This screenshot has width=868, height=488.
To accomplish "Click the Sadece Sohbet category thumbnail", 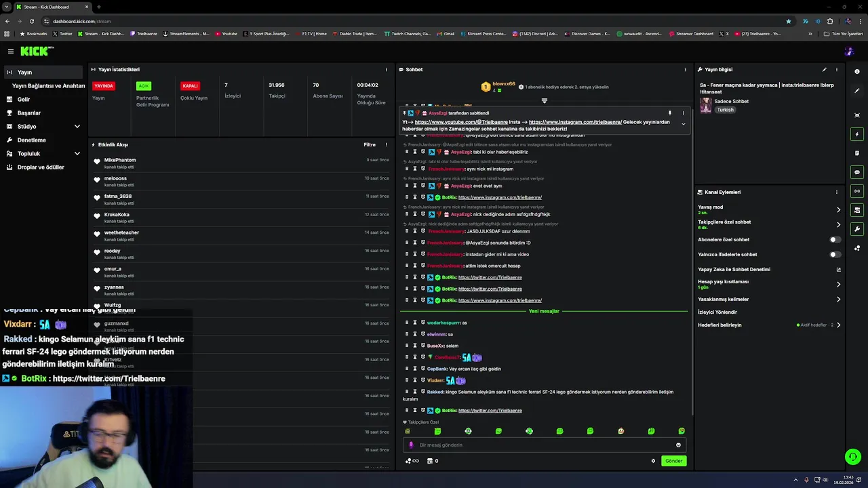I will pos(706,105).
